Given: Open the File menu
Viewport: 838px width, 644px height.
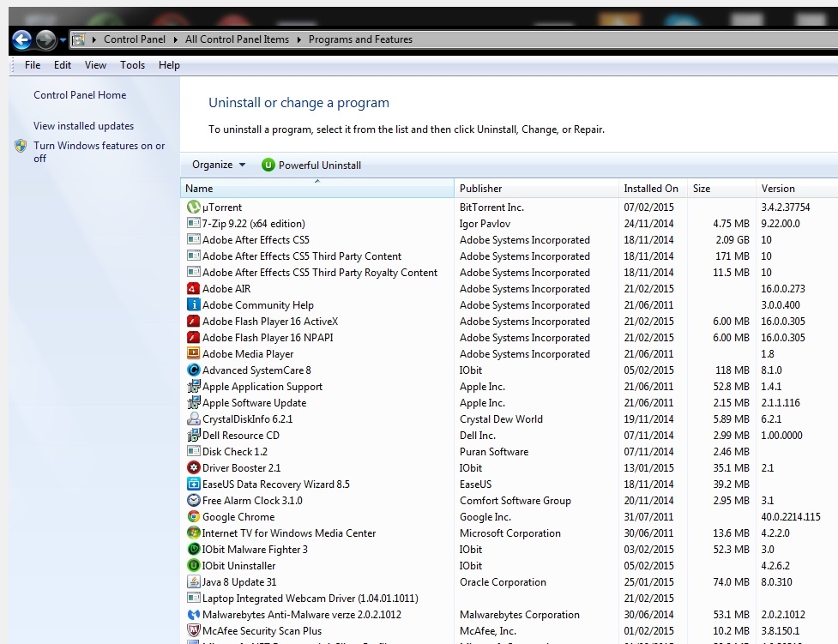Looking at the screenshot, I should pos(33,65).
